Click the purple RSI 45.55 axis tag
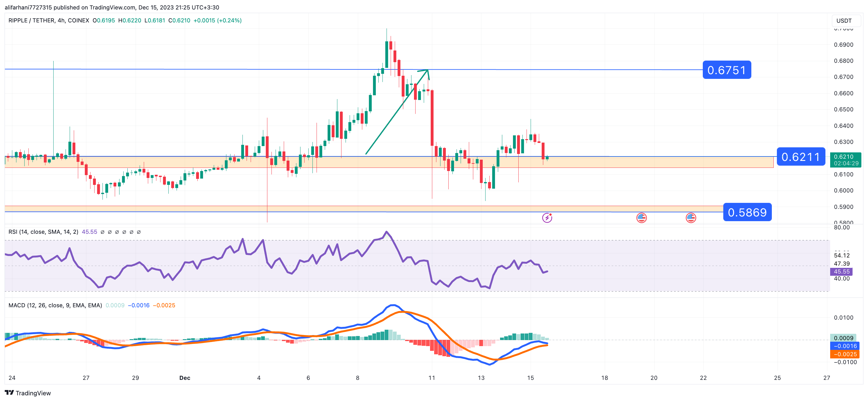The width and height of the screenshot is (868, 401). pos(842,272)
